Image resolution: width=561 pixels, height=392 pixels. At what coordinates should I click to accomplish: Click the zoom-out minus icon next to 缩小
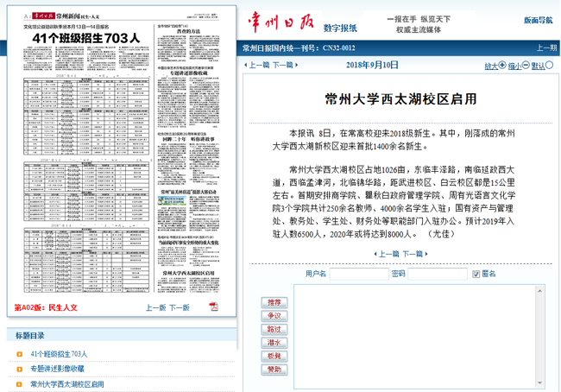pos(526,66)
